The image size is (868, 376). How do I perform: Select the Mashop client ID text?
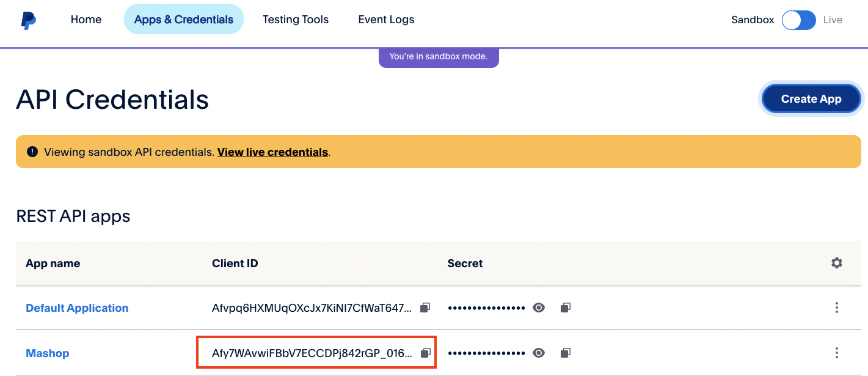(312, 353)
